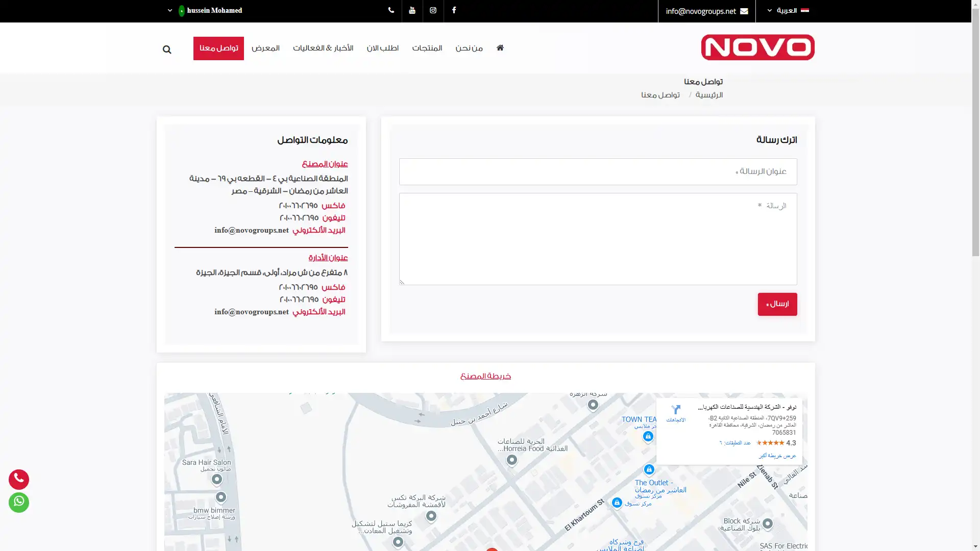Open the المنتجات menu item

click(427, 48)
